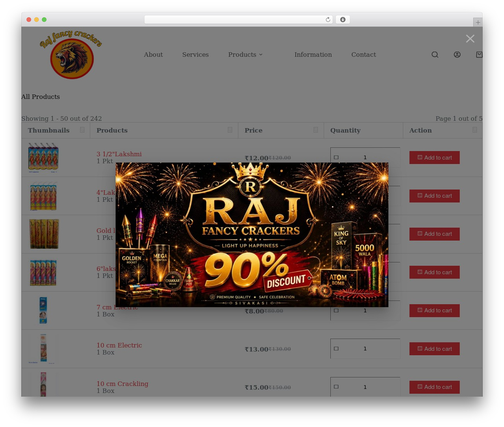This screenshot has width=504, height=427.
Task: Click the ₹13.00 price of 10 cm Electric
Action: (256, 349)
